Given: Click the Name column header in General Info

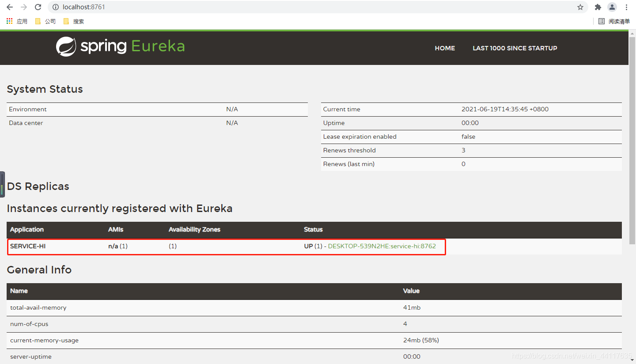Looking at the screenshot, I should click(19, 291).
